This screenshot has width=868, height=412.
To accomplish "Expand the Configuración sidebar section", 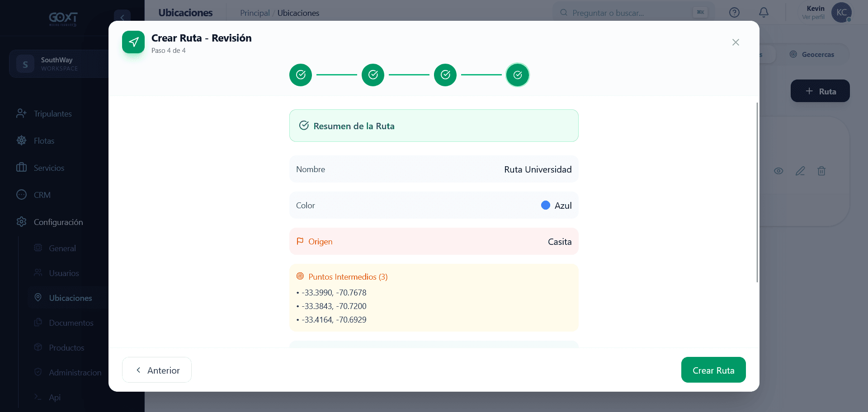I will (58, 222).
